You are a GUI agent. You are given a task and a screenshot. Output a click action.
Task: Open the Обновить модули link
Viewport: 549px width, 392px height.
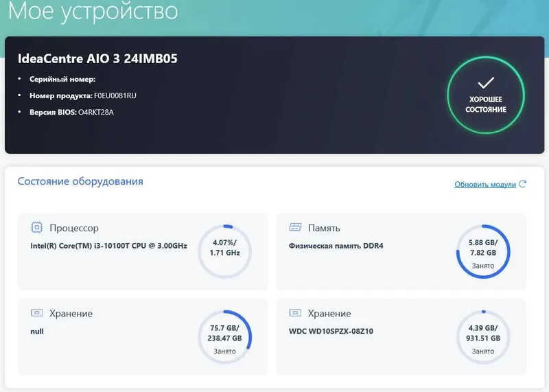[x=485, y=184]
